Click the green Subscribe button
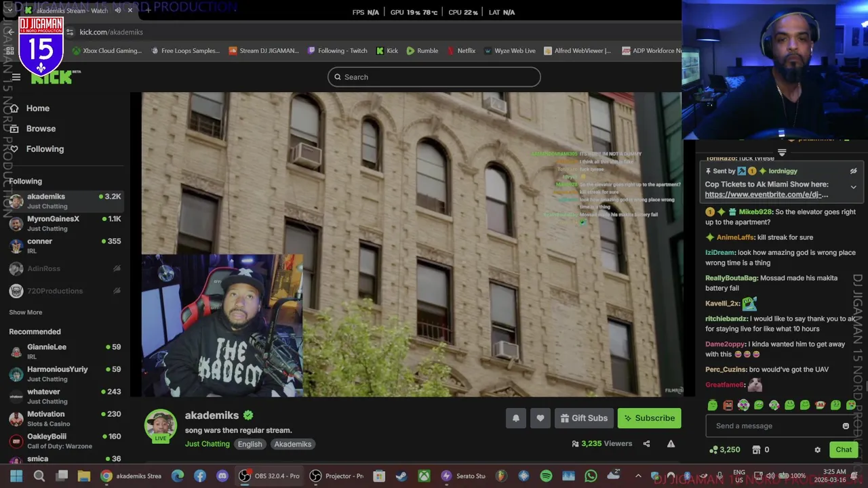The width and height of the screenshot is (868, 488). point(649,418)
